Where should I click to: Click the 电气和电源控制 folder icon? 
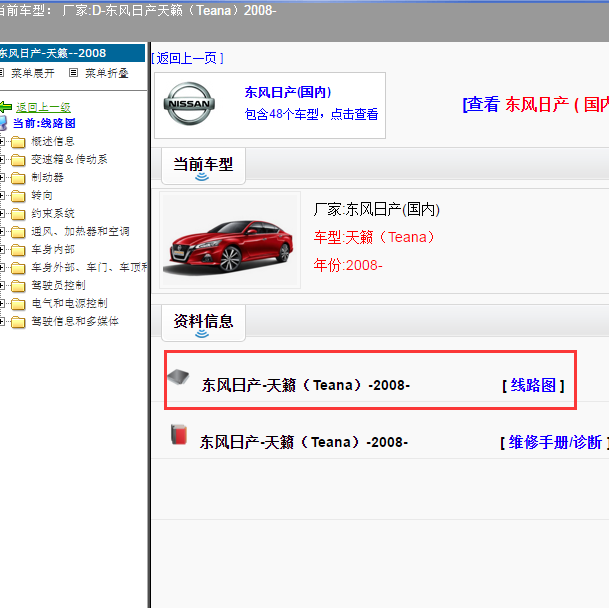(18, 304)
